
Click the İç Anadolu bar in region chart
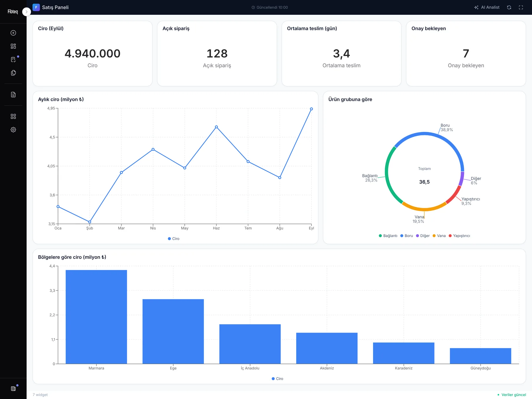tap(250, 344)
